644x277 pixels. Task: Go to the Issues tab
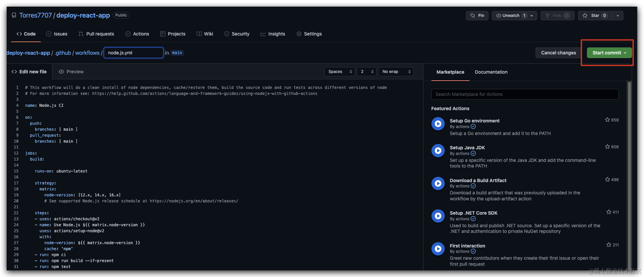click(57, 34)
